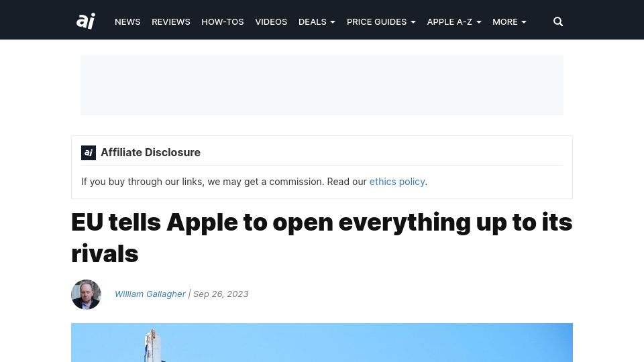Open the search magnifier icon

(557, 21)
